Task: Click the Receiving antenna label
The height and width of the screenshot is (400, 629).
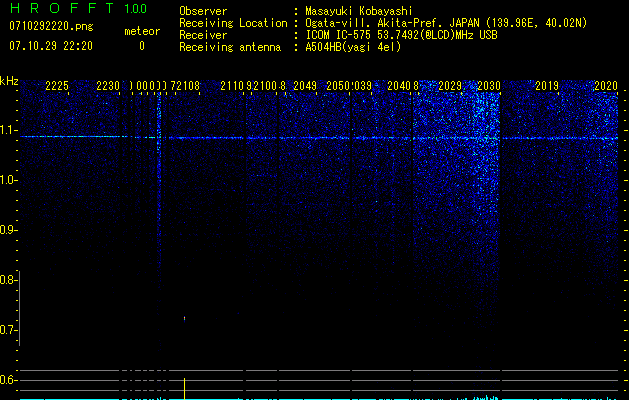Action: click(230, 47)
